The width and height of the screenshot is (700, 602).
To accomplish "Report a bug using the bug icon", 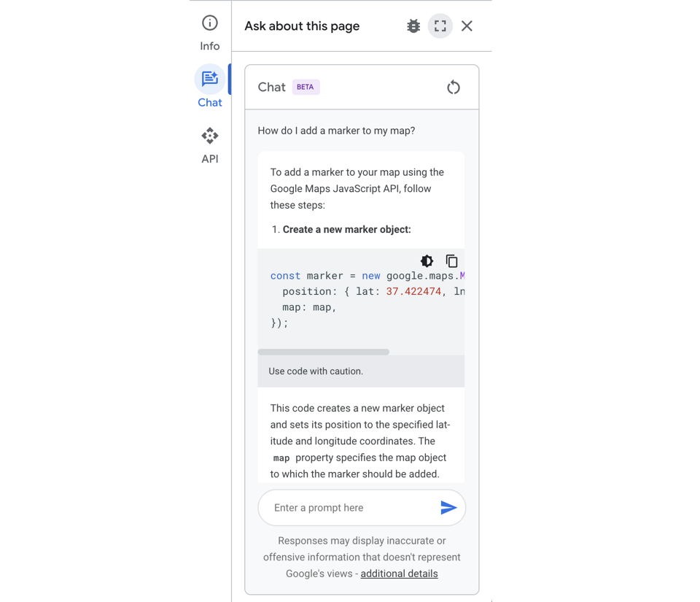I will [413, 26].
